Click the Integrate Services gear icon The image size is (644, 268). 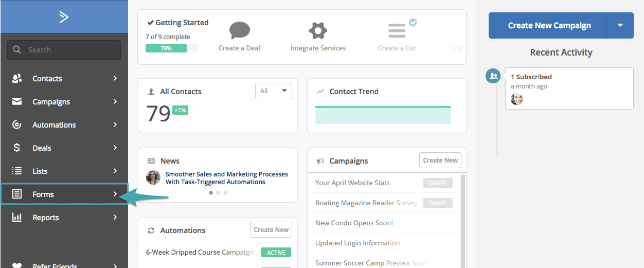[318, 31]
